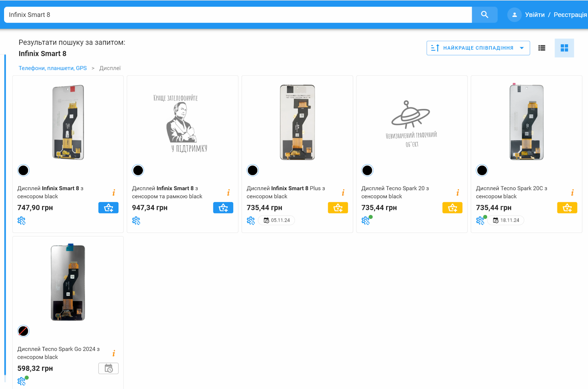This screenshot has width=588, height=389.
Task: Open Дисплей Infinix Smart 8 з сенсором та рамкою title
Action: 167,192
